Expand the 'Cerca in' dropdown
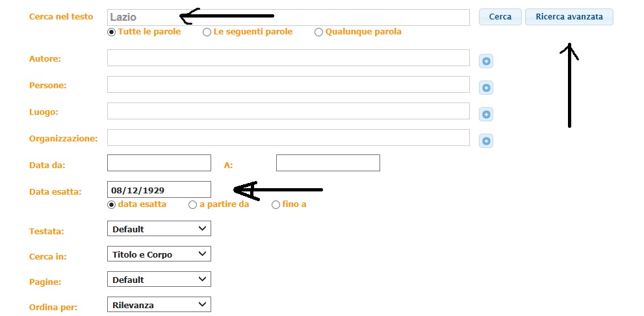The height and width of the screenshot is (316, 644). click(159, 254)
